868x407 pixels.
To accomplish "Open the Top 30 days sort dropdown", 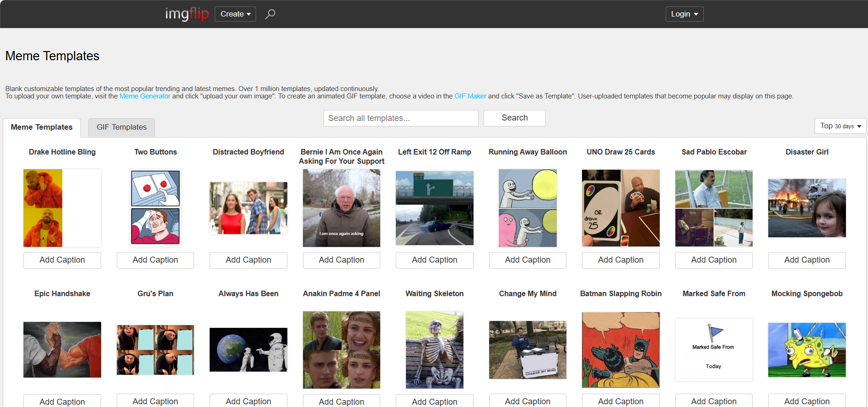I will [840, 126].
